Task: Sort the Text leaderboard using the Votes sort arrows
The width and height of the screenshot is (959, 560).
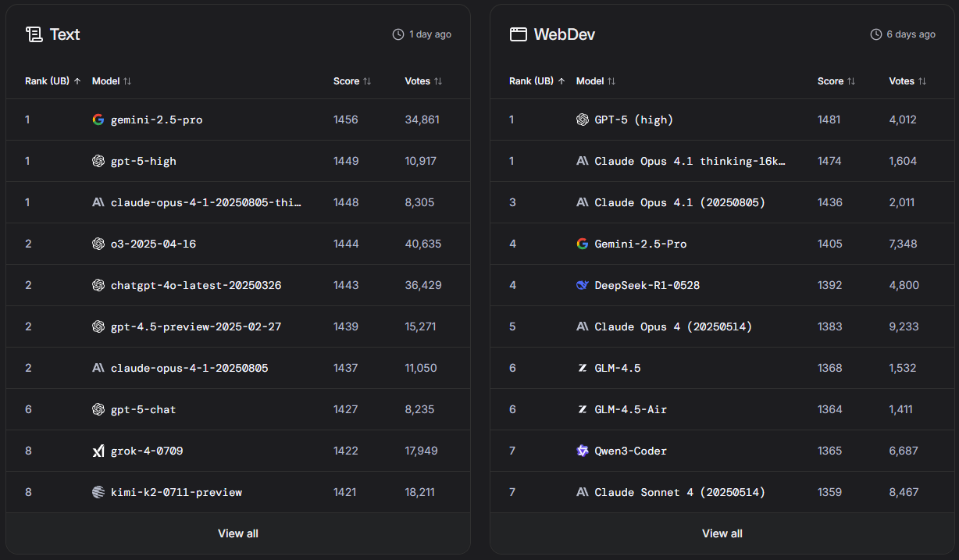Action: (x=438, y=81)
